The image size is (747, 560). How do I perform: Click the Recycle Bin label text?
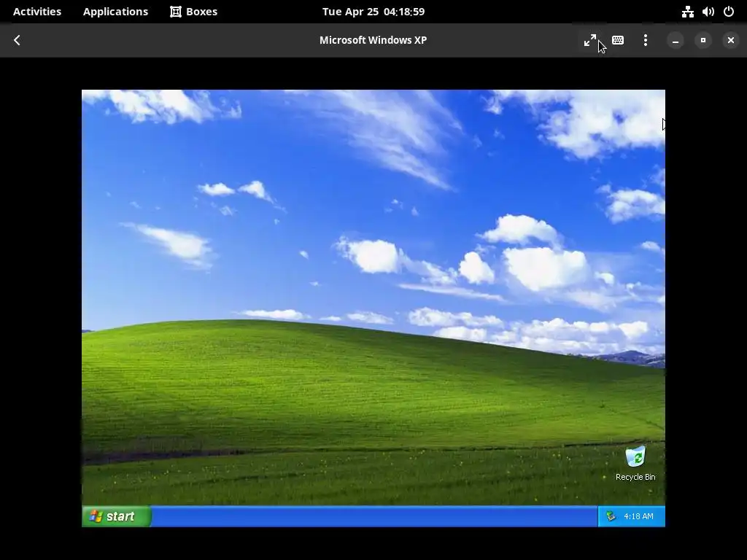[x=635, y=477]
